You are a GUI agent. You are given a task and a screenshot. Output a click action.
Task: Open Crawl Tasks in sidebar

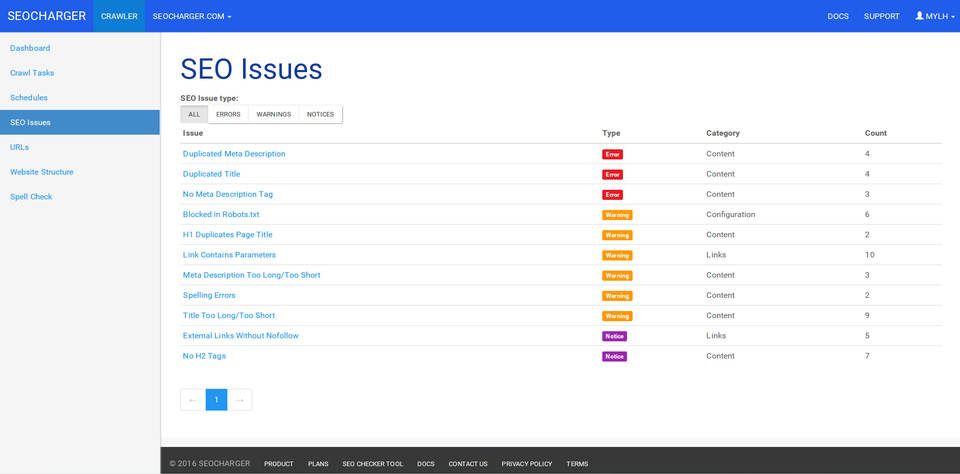tap(32, 73)
